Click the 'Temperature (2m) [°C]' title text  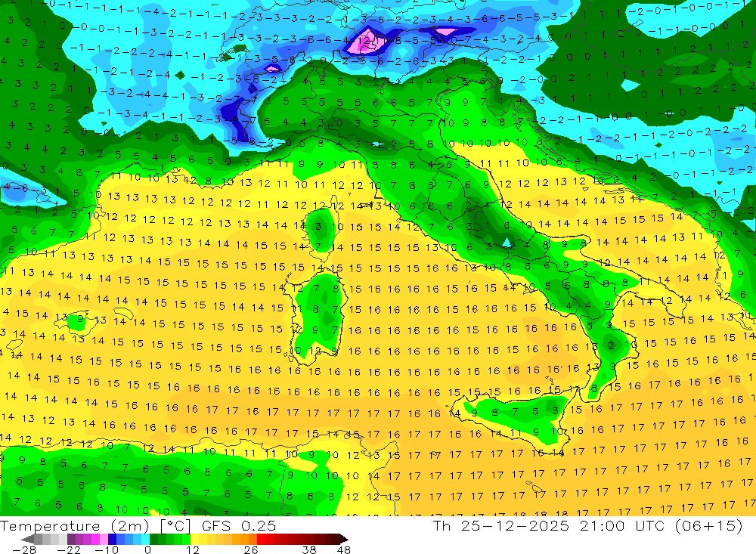pos(95,526)
